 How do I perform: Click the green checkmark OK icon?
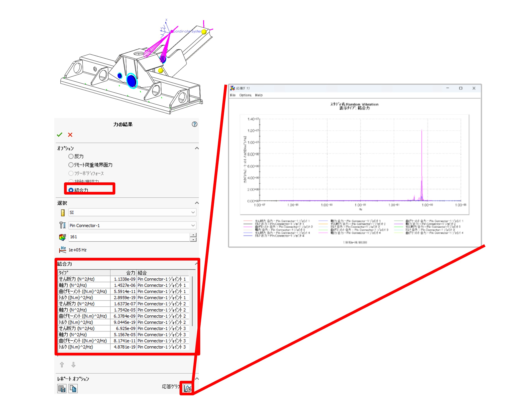(x=59, y=135)
